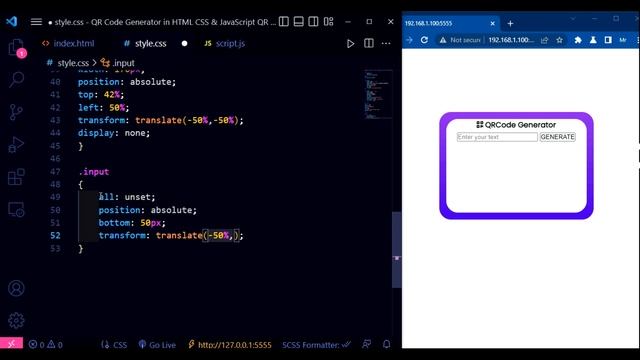
Task: Click the code minimap
Action: click(x=378, y=95)
